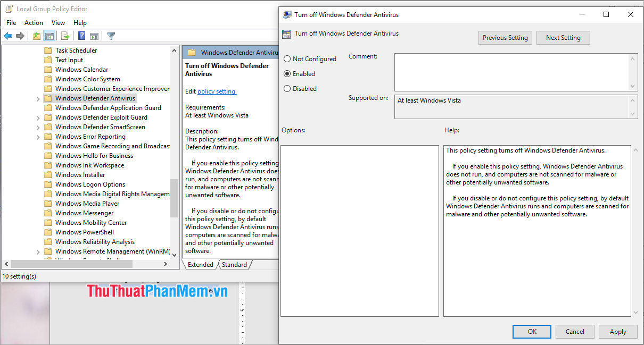
Task: Choose Not Configured for the policy
Action: coord(287,58)
